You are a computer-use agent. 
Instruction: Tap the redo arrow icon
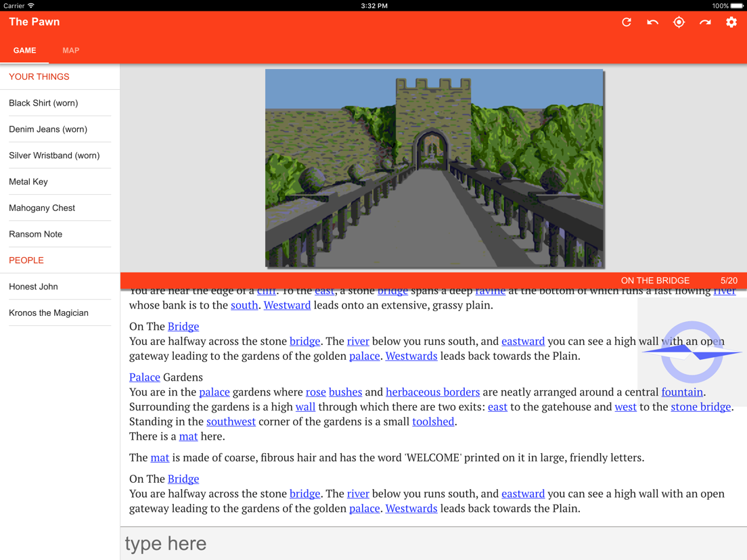[705, 22]
